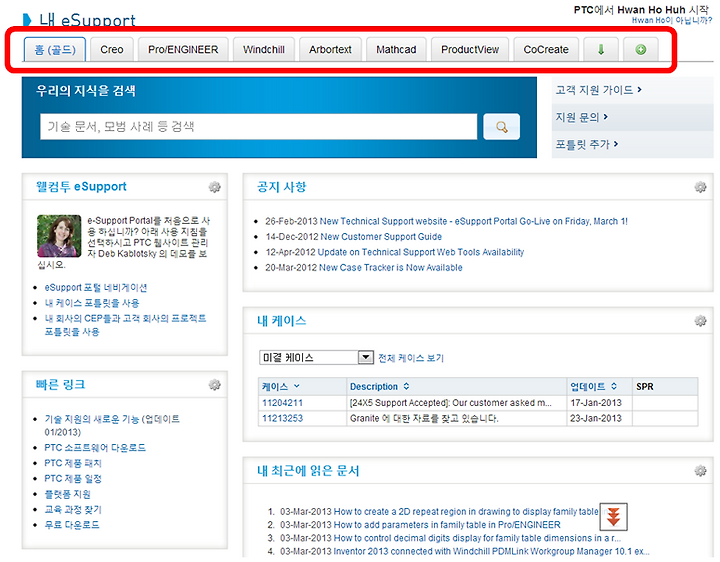Expand 지원 문의 link
The image size is (720, 562).
pos(582,117)
